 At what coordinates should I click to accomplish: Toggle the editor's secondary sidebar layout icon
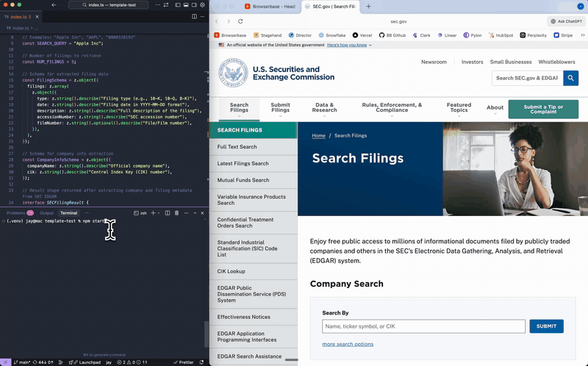(194, 5)
